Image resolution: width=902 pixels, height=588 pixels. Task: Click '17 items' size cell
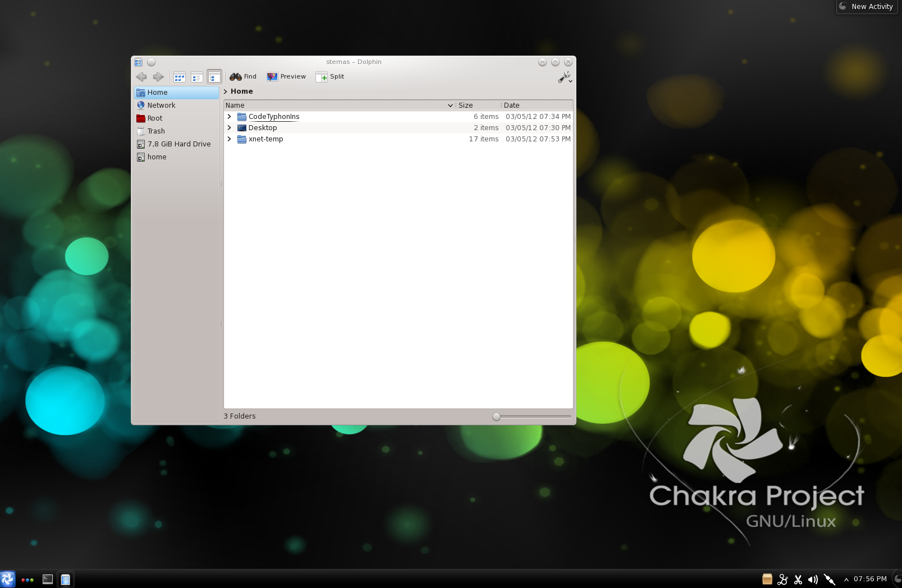(484, 139)
